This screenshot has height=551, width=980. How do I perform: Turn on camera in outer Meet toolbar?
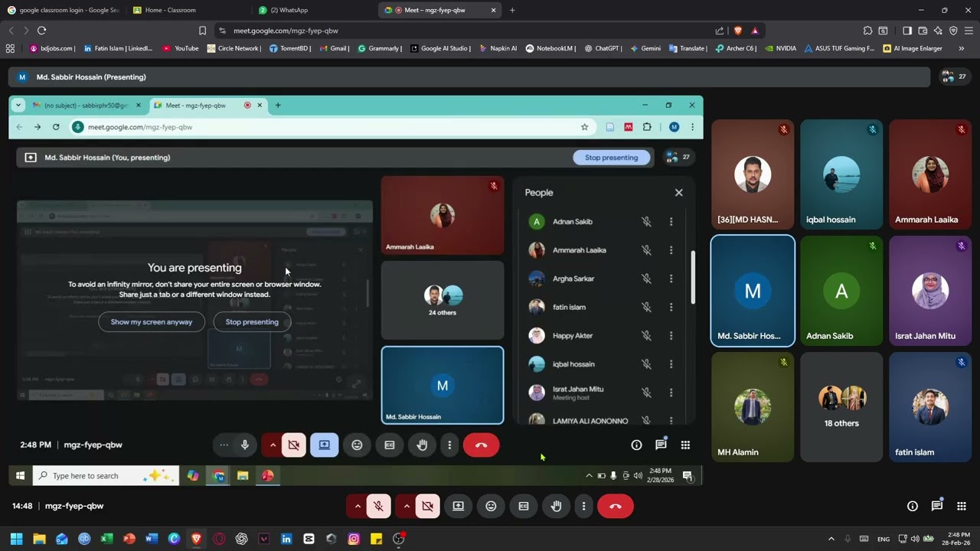427,506
